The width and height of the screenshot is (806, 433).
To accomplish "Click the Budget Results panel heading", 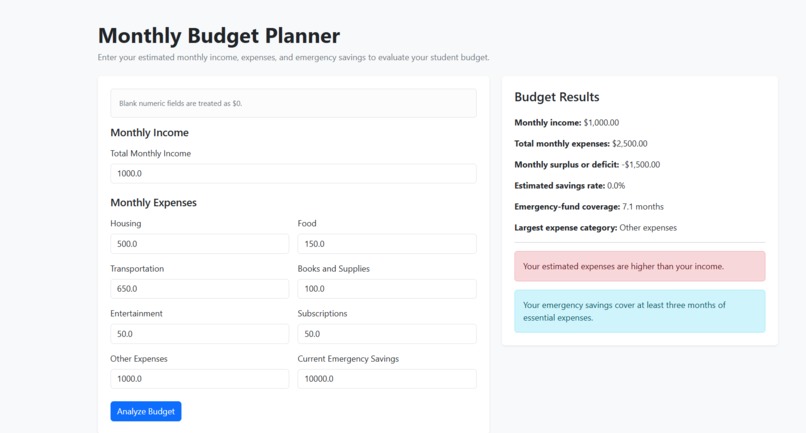I will [x=557, y=97].
